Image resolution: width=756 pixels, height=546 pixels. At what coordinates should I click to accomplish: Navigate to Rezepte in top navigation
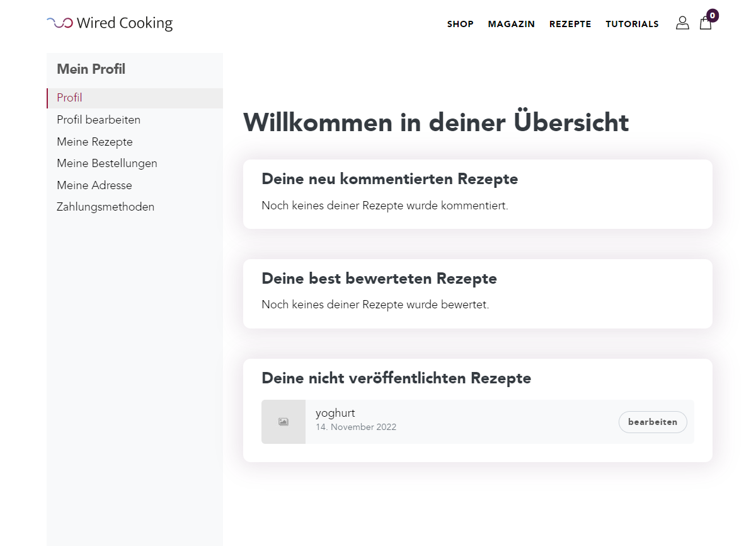click(570, 24)
